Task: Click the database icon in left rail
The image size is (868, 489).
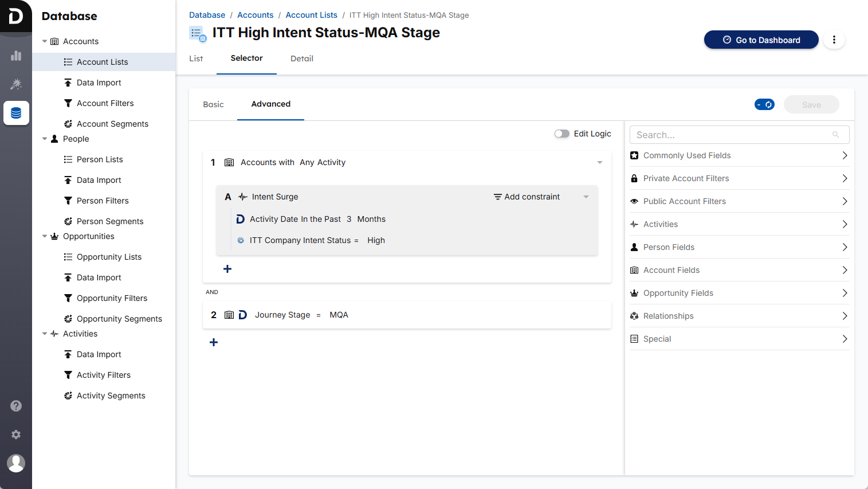Action: (x=16, y=113)
